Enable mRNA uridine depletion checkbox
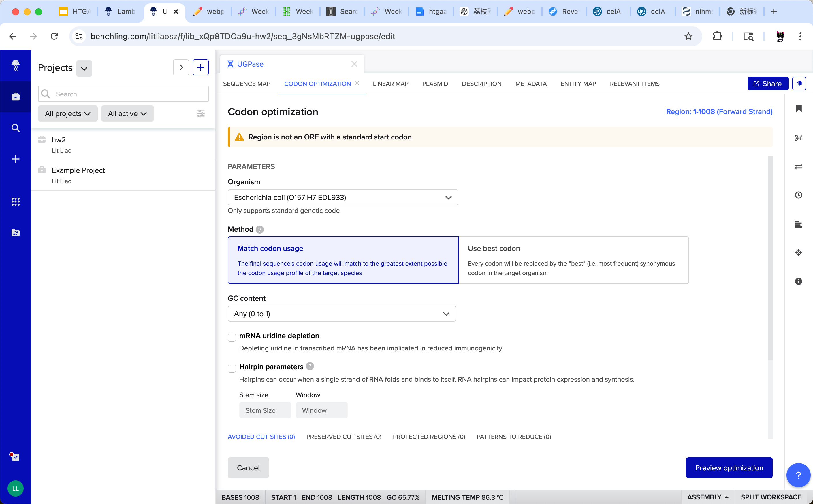Screen dimensions: 813x504 [x=232, y=337]
